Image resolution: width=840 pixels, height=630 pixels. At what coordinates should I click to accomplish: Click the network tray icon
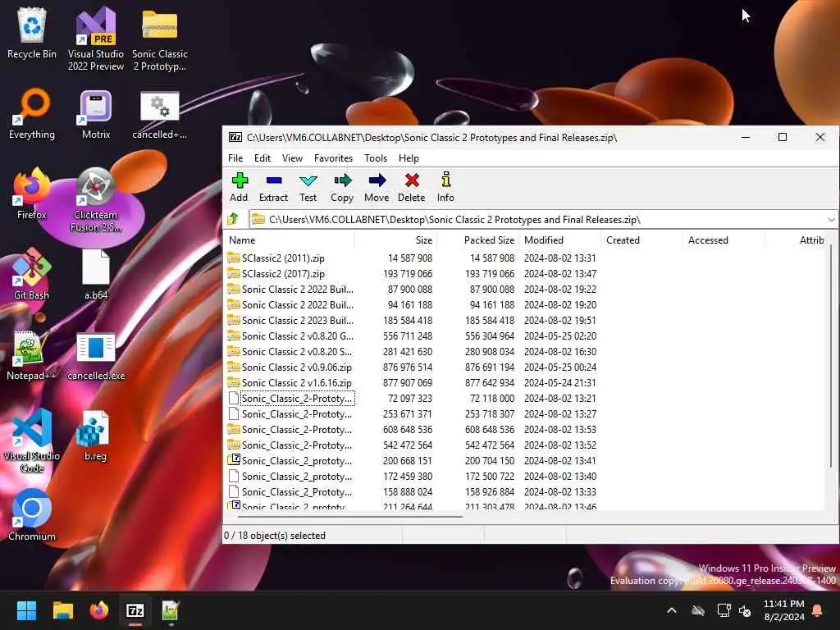pyautogui.click(x=724, y=610)
